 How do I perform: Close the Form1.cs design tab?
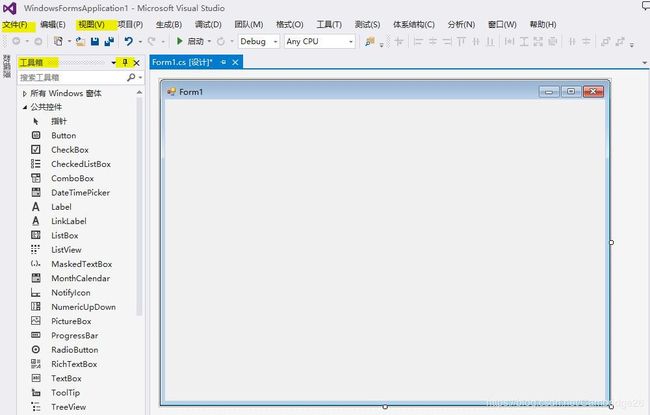pos(235,62)
